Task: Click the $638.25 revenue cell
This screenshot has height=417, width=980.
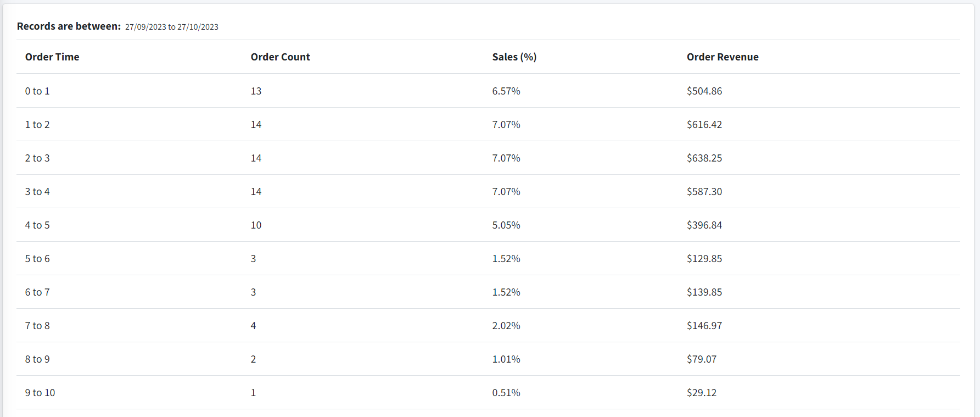Action: click(704, 158)
